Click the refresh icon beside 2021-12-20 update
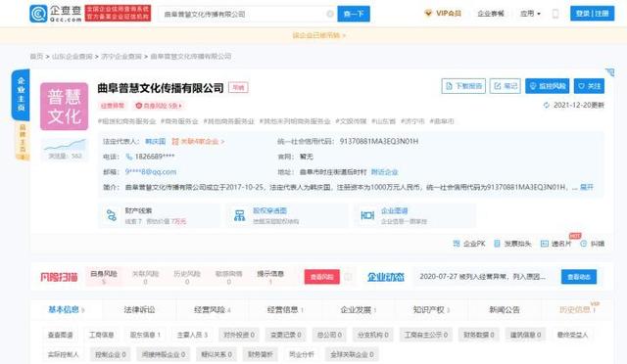Viewport: 627px width, 364px height. click(547, 105)
